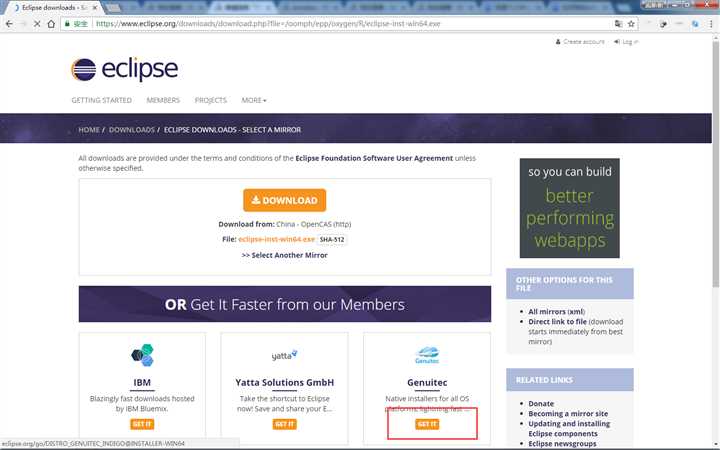Open Create account link
Screen dimensions: 720x450
pos(580,42)
